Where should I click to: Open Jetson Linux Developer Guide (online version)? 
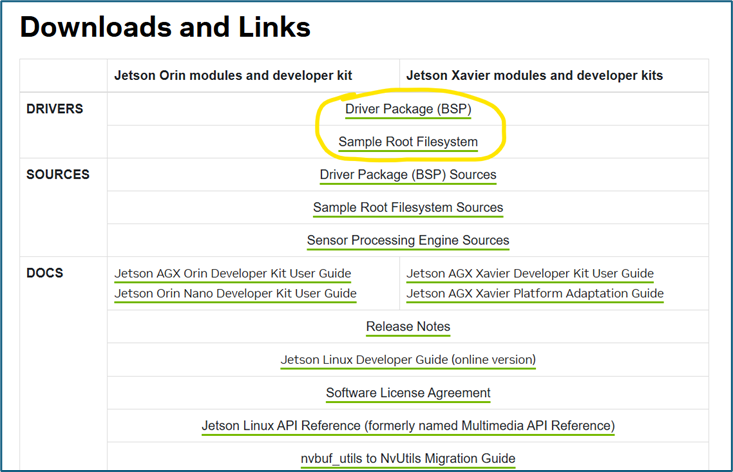(408, 360)
